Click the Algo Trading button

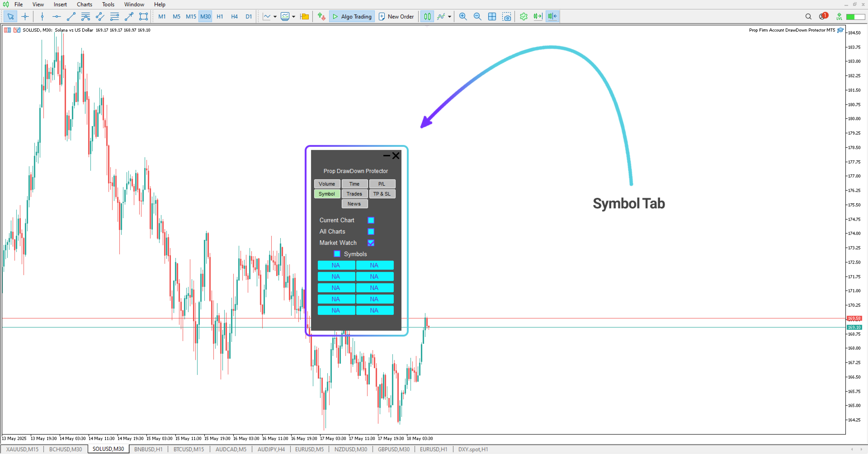coord(352,16)
